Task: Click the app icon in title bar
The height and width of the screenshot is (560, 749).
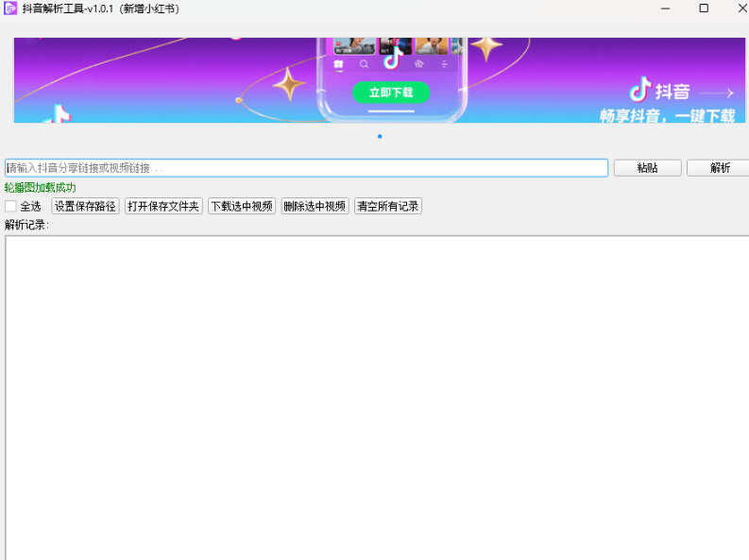Action: pyautogui.click(x=10, y=8)
